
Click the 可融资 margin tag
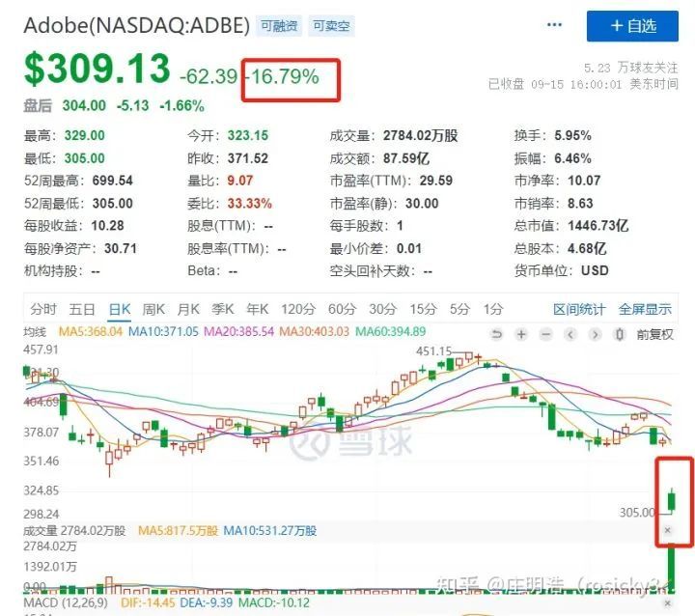click(279, 26)
